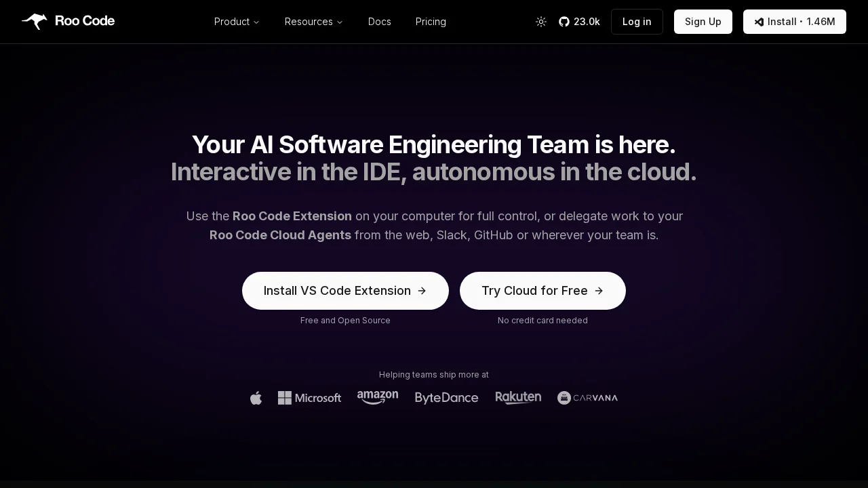Go to the Pricing page

click(x=431, y=22)
